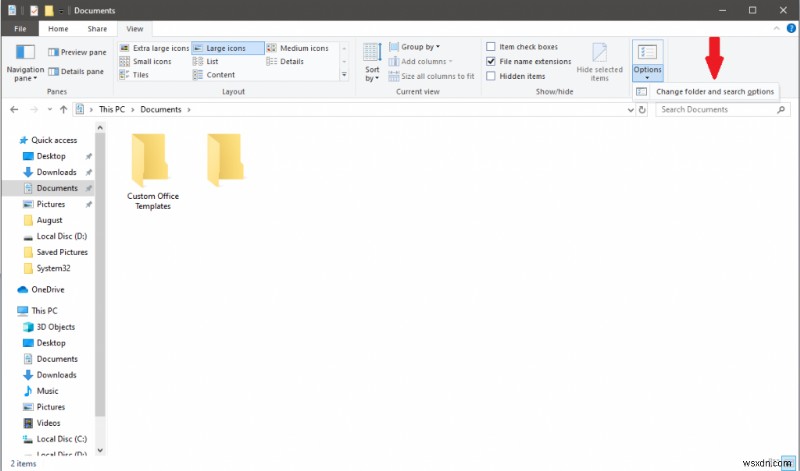Click Hide selected items
This screenshot has height=471, width=800.
pyautogui.click(x=599, y=62)
